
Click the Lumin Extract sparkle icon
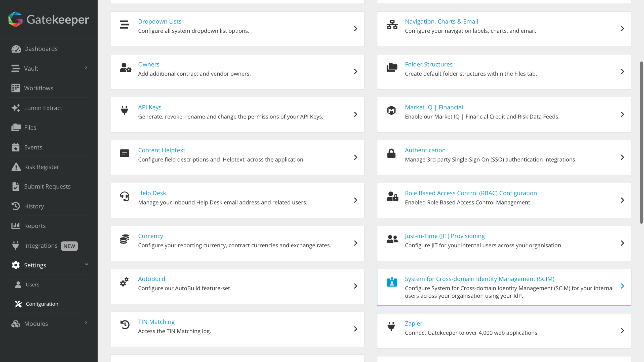pyautogui.click(x=16, y=108)
